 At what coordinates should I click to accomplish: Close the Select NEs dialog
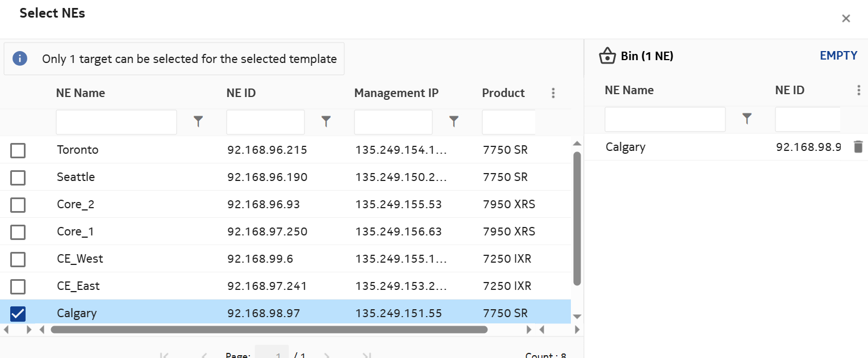845,19
